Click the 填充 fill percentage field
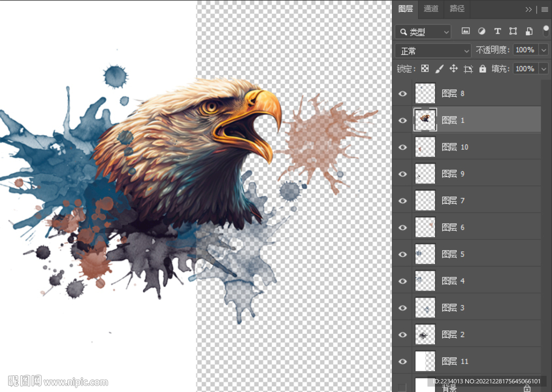Image resolution: width=552 pixels, height=392 pixels. (525, 69)
